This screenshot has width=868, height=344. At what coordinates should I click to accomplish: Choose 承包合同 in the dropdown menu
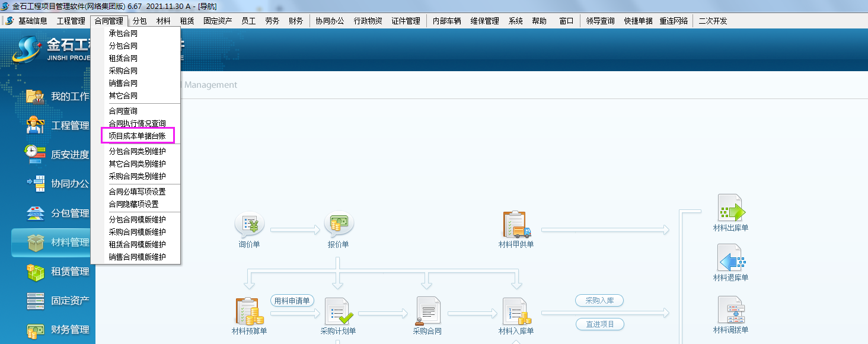pos(123,33)
